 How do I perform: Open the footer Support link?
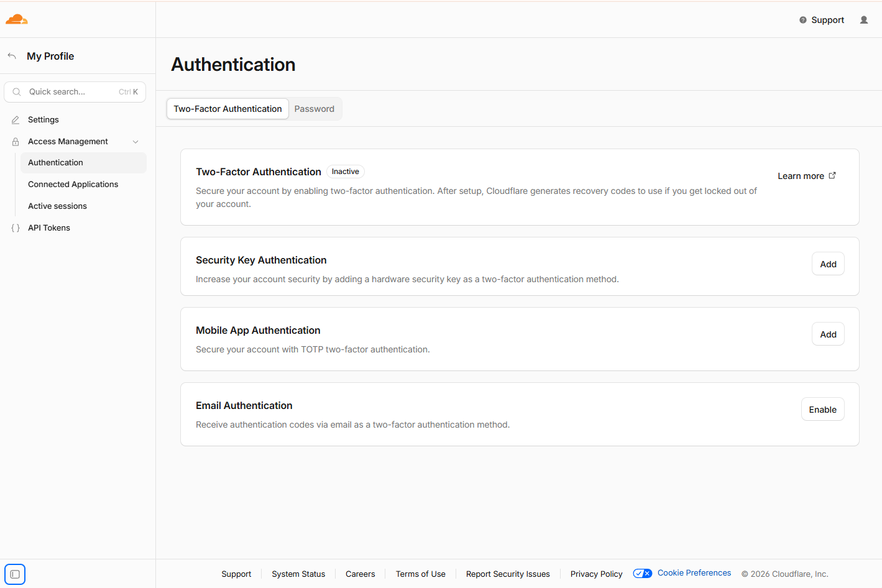236,574
